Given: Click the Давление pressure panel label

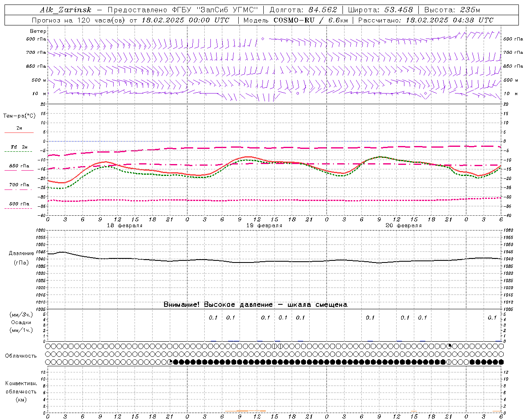Looking at the screenshot, I should click(21, 253).
